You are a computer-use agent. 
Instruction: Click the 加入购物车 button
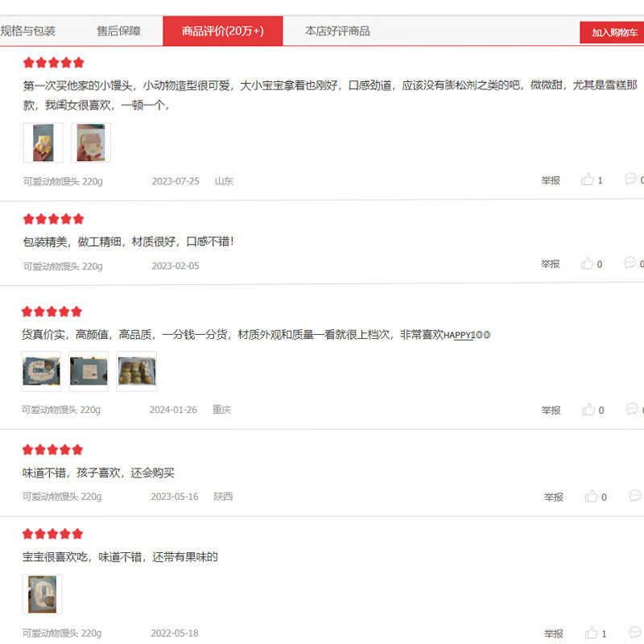tap(613, 32)
